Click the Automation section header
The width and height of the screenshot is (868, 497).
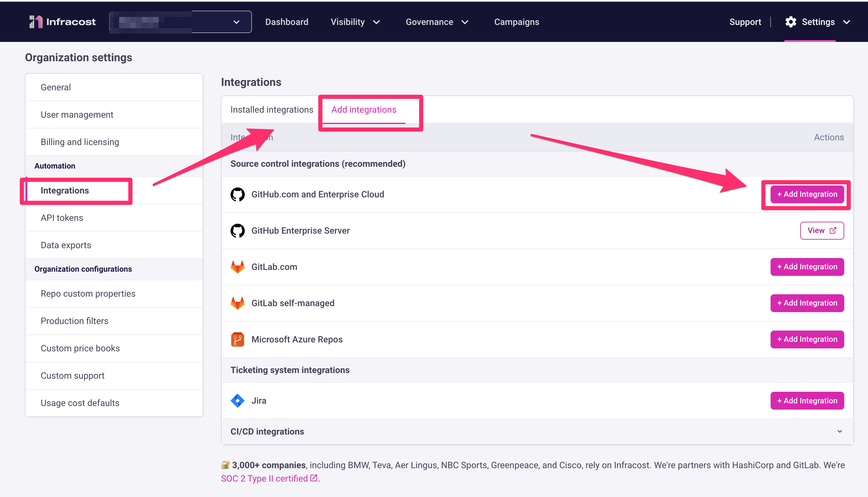pyautogui.click(x=55, y=166)
